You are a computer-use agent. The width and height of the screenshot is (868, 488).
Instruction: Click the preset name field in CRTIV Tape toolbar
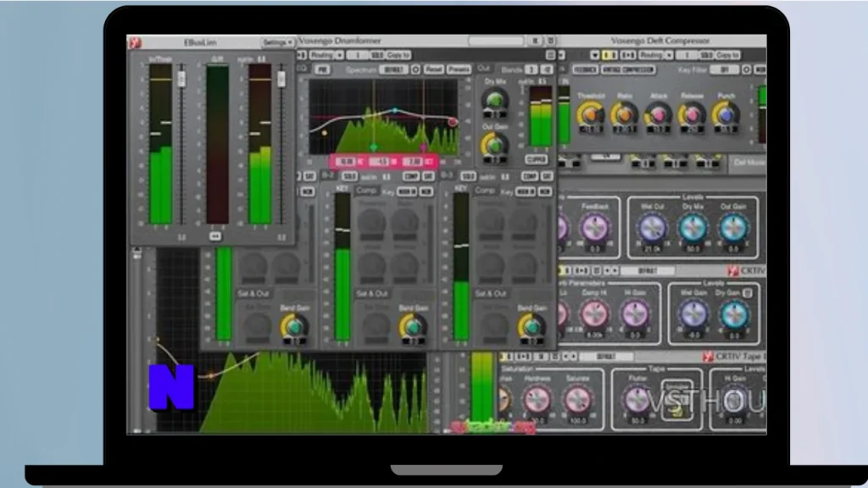pos(606,357)
